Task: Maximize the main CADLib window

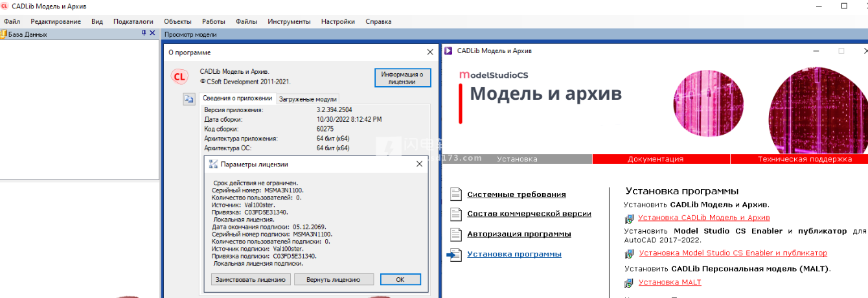Action: pyautogui.click(x=843, y=6)
